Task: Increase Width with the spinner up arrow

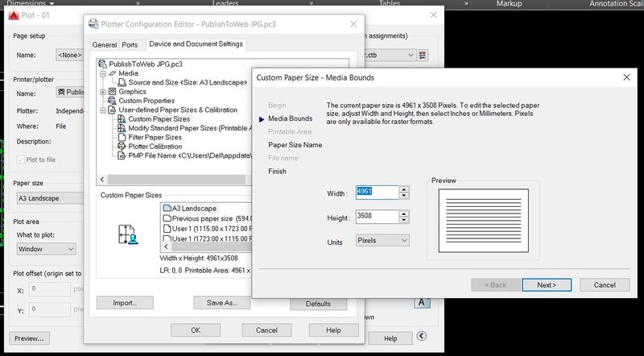Action: point(405,188)
